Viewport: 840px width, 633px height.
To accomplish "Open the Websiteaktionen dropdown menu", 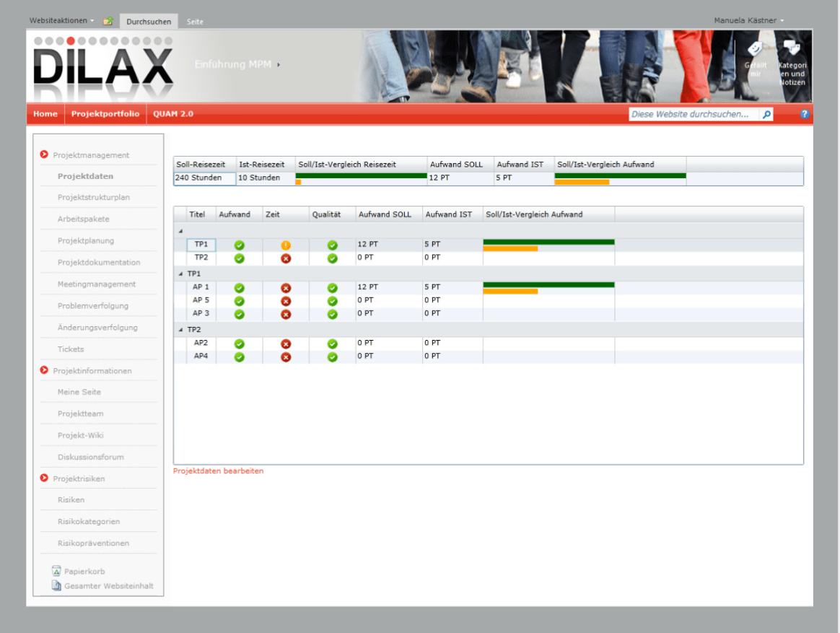I will point(61,21).
